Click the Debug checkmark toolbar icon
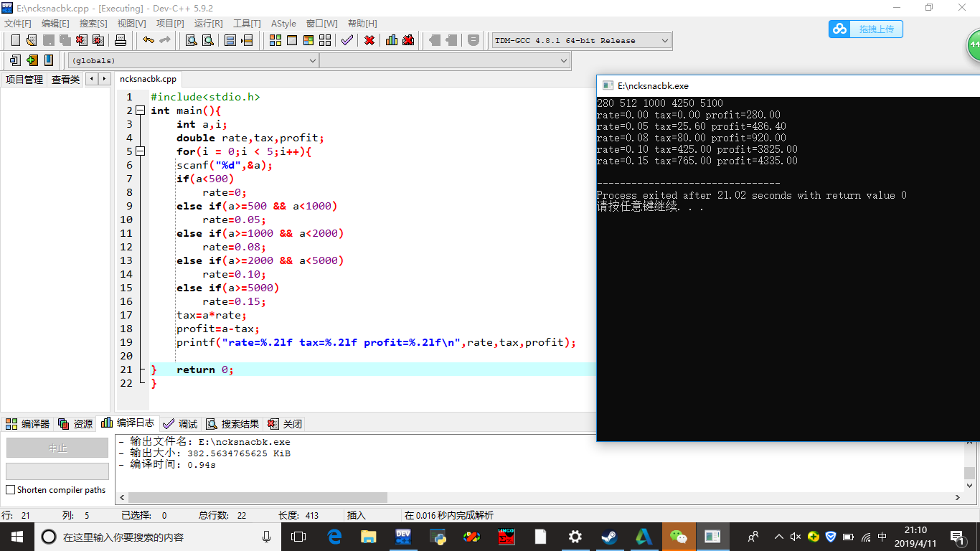 click(x=347, y=40)
